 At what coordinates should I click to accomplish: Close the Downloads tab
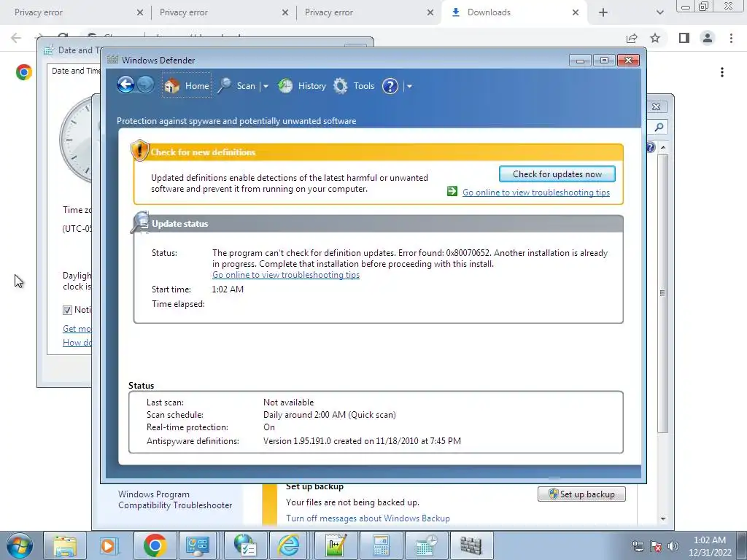[x=576, y=12]
